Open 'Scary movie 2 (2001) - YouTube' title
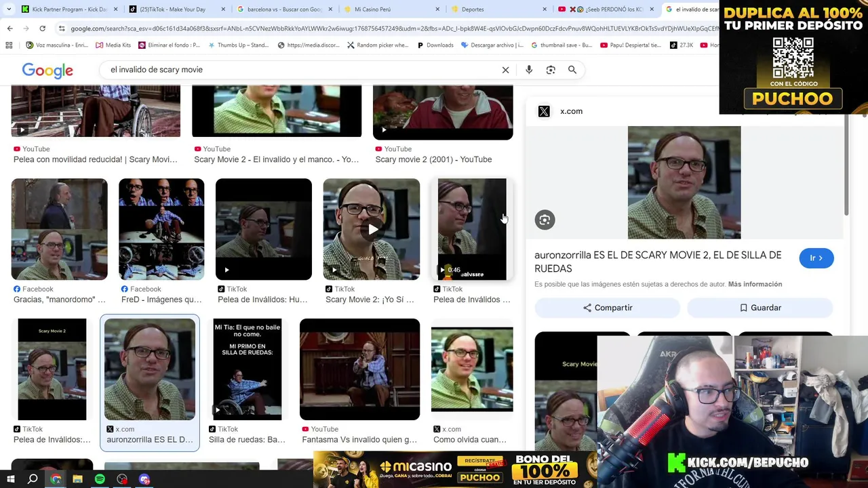Viewport: 868px width, 488px height. 433,159
